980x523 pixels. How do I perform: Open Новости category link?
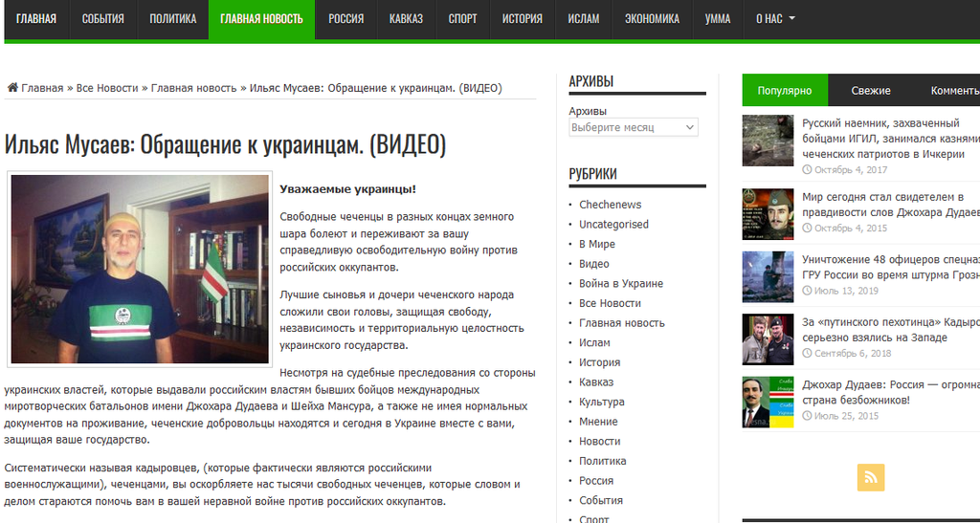tap(599, 441)
